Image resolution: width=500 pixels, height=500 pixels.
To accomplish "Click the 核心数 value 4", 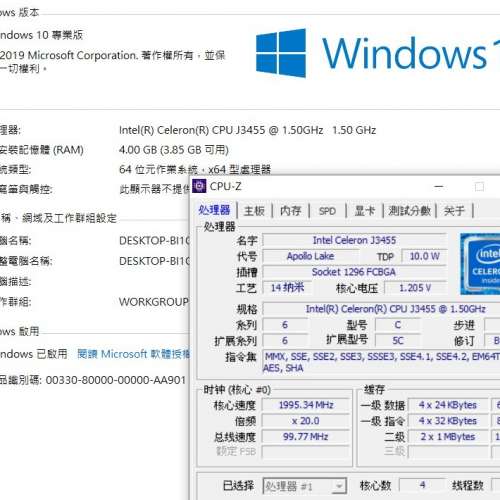I will 422,485.
